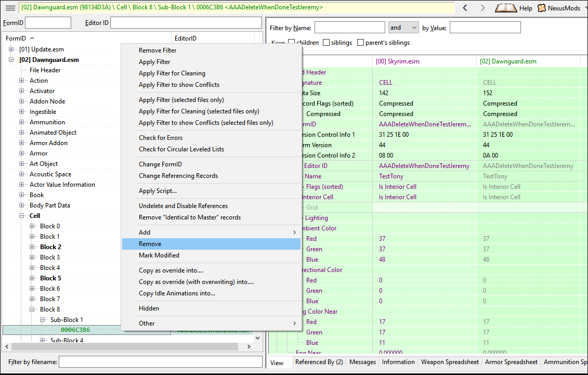Choose Undelete and Disable References
588x375 pixels.
click(212, 206)
